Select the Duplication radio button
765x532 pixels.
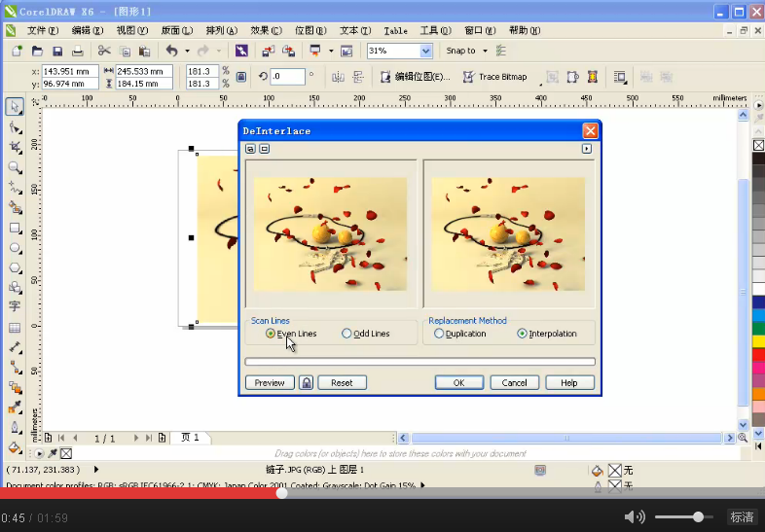[x=439, y=334]
